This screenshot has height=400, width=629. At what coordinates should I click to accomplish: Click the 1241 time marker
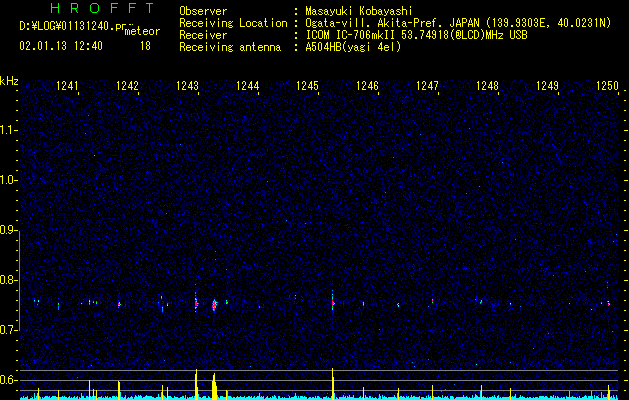click(67, 85)
